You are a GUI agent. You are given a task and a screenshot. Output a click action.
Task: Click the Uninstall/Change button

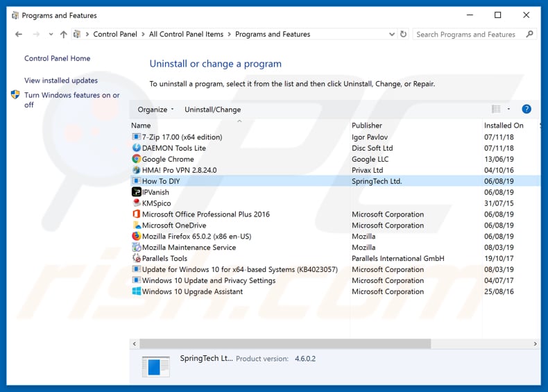[x=212, y=110]
